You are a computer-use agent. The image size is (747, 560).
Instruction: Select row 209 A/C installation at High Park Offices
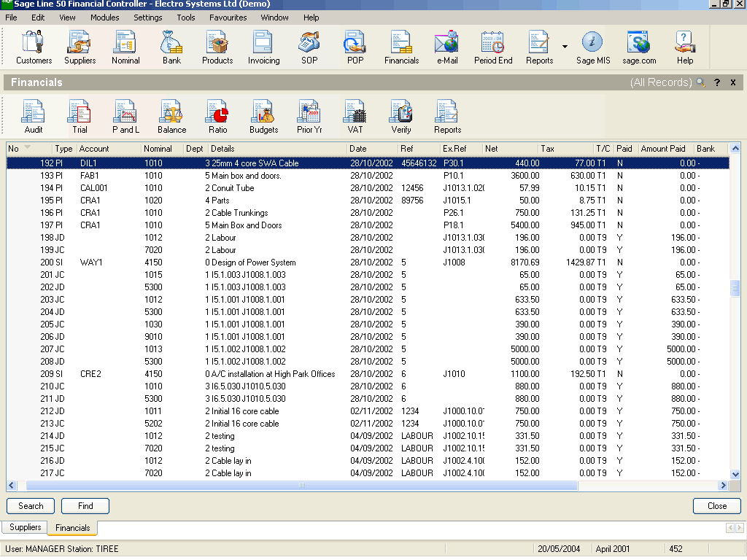point(368,374)
